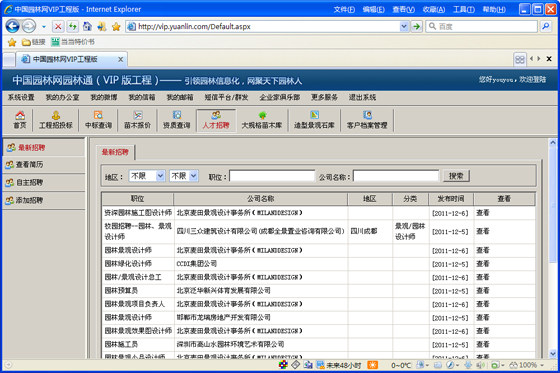Open the 帮助(H) menu
This screenshot has height=373, width=560.
coord(494,9)
